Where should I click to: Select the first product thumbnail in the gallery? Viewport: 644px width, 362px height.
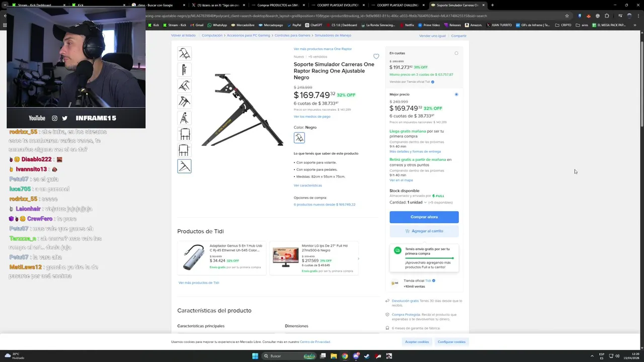(184, 53)
